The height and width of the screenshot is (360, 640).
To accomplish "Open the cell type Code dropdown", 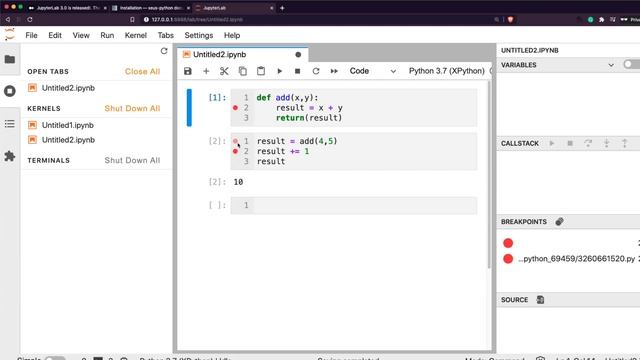I will (x=372, y=71).
